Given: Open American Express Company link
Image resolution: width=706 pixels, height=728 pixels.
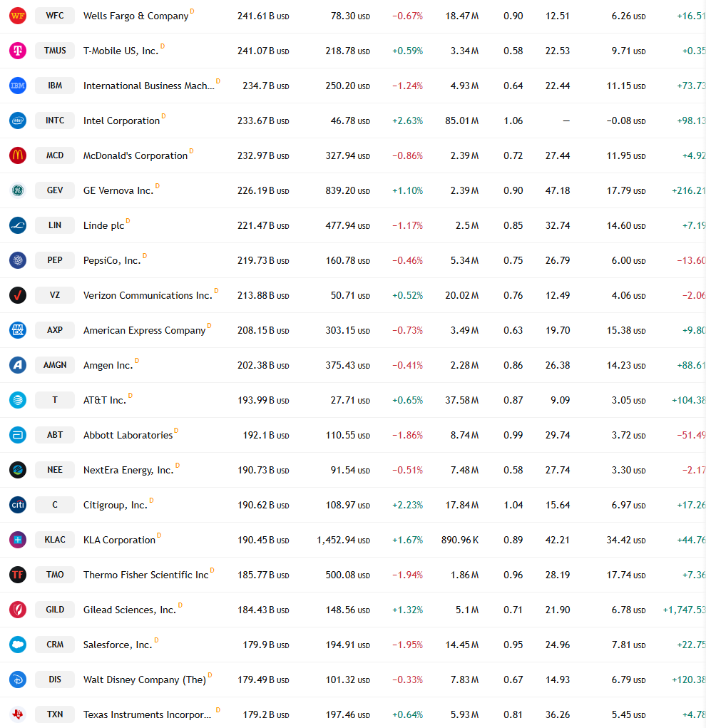Looking at the screenshot, I should pyautogui.click(x=144, y=331).
